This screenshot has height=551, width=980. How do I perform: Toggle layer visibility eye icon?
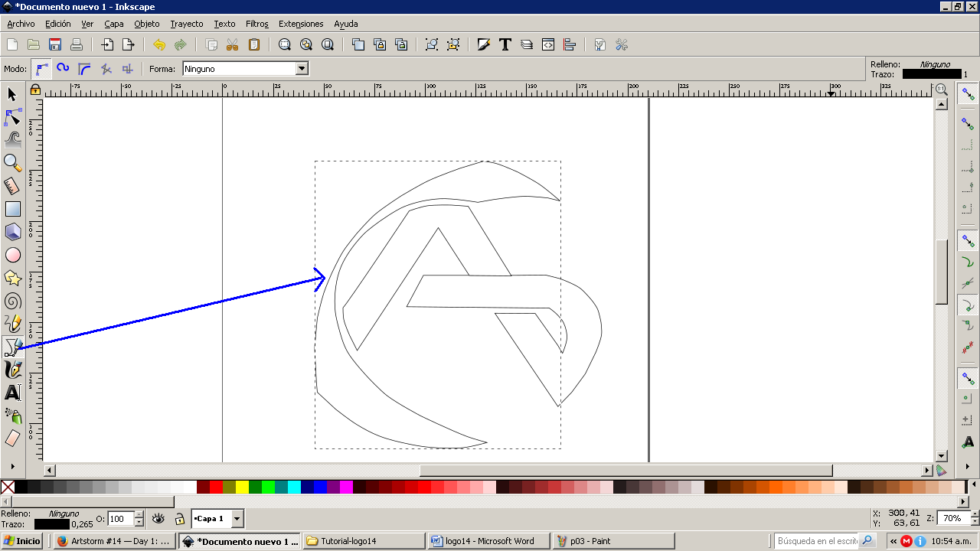158,519
